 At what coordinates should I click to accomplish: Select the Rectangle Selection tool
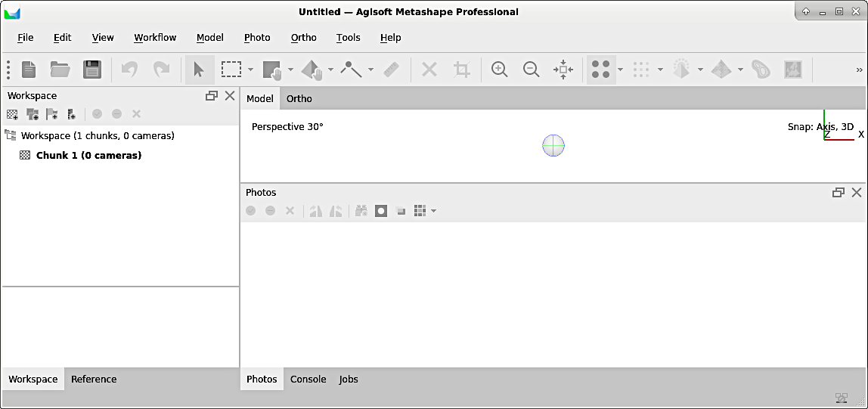coord(231,70)
